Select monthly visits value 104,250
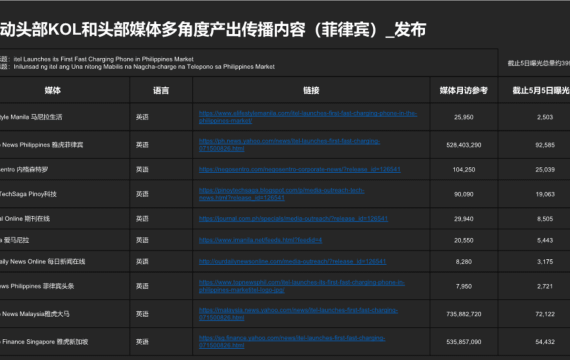 464,169
